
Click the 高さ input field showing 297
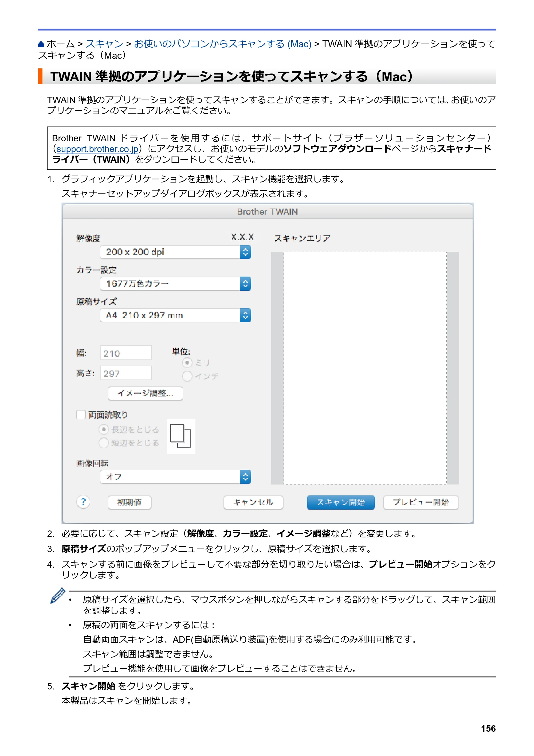point(126,373)
